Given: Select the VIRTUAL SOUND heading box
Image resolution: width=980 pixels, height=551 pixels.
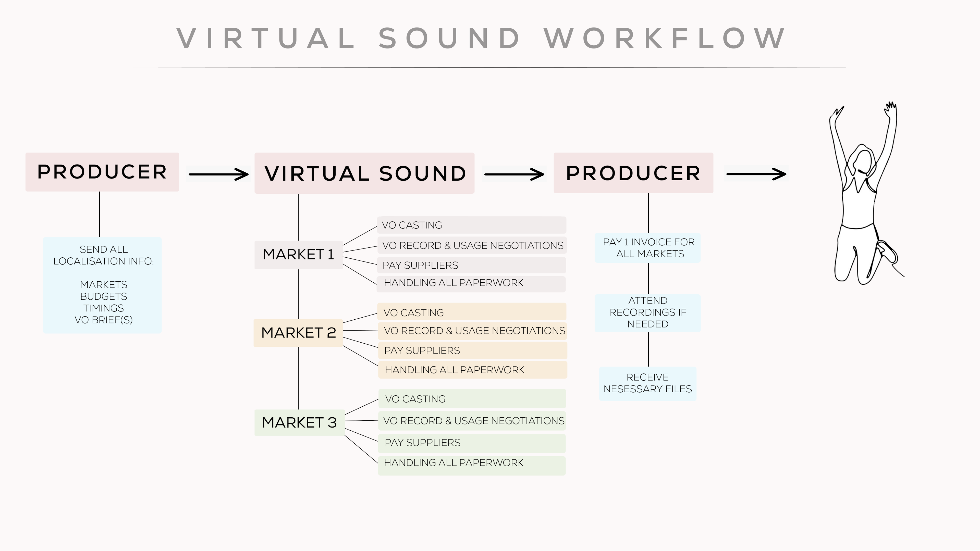Looking at the screenshot, I should [x=364, y=173].
